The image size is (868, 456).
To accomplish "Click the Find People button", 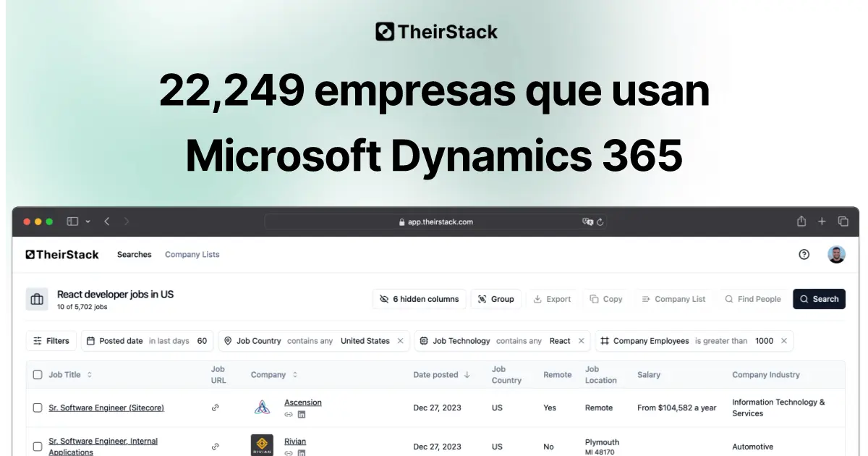I will [753, 299].
